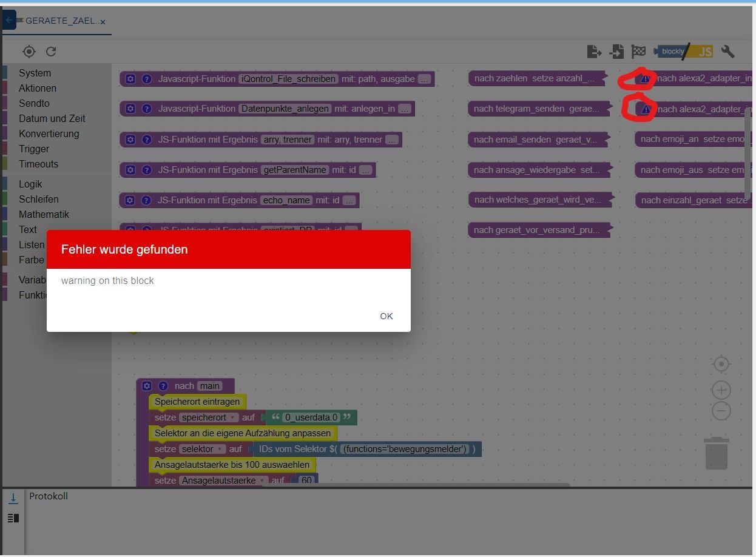756x557 pixels.
Task: Zoom out with the minus control
Action: pyautogui.click(x=721, y=411)
